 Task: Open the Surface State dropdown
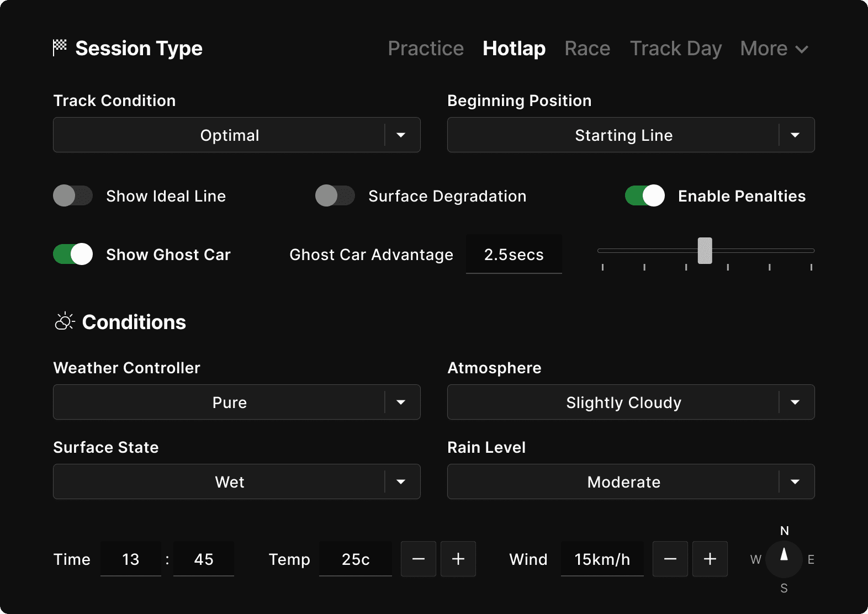point(237,481)
